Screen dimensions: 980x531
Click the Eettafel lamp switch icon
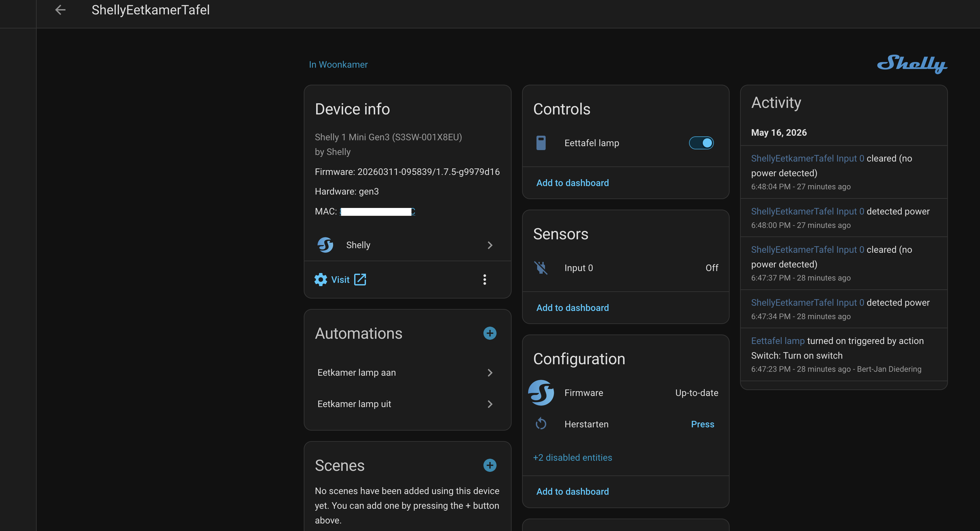click(541, 143)
